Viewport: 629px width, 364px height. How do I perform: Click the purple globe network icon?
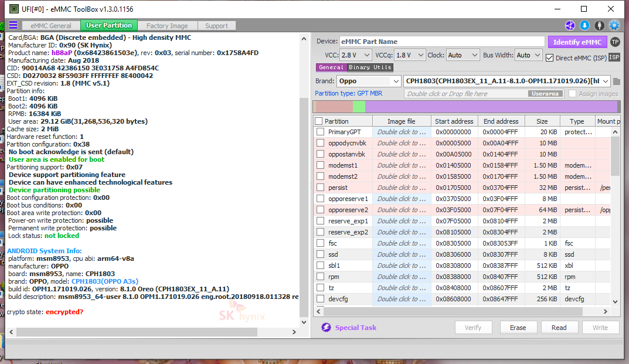(570, 25)
